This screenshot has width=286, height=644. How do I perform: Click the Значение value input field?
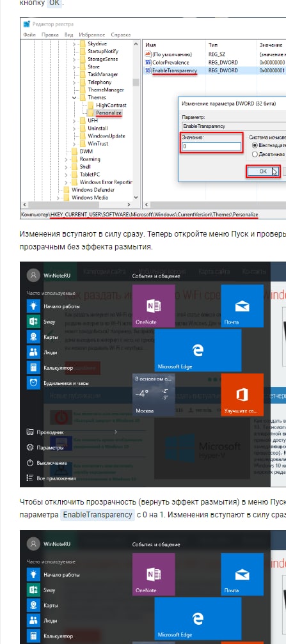coord(211,146)
